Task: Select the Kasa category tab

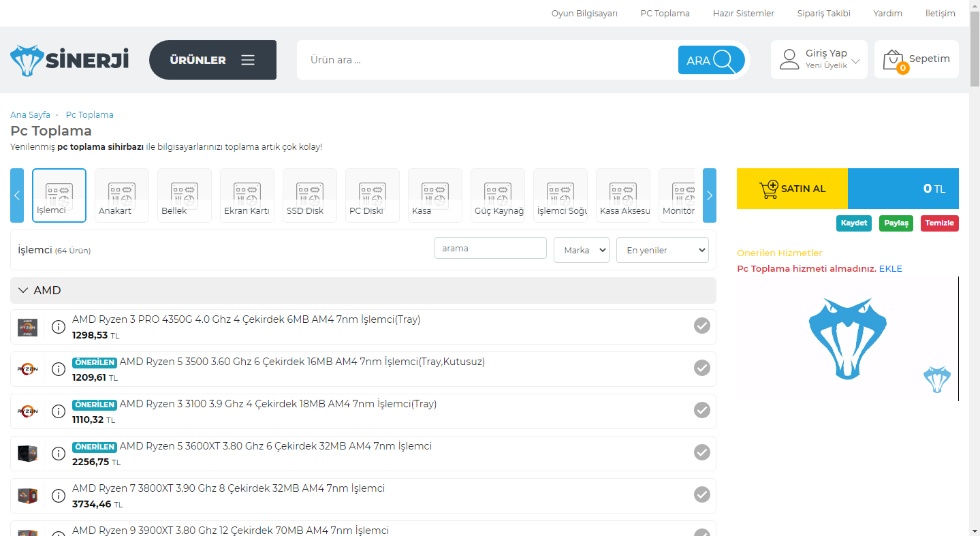Action: point(435,195)
